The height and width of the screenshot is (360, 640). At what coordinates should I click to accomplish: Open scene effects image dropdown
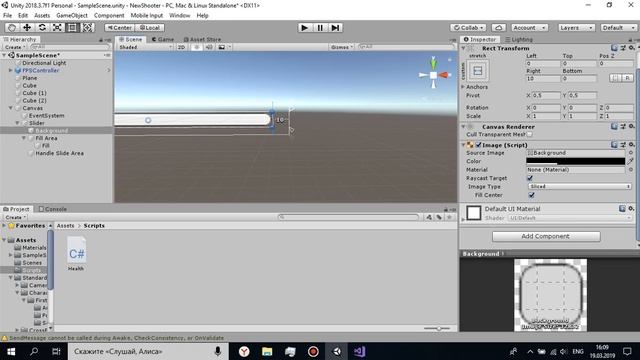(224, 47)
